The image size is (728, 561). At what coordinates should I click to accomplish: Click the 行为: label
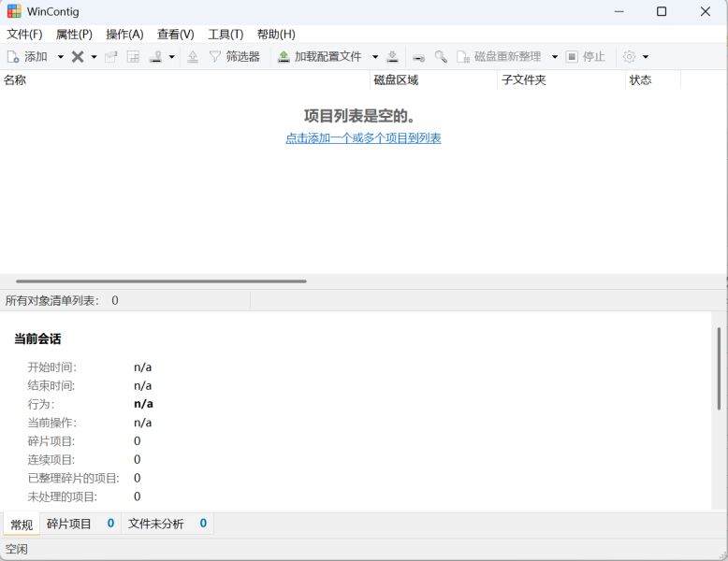point(41,404)
